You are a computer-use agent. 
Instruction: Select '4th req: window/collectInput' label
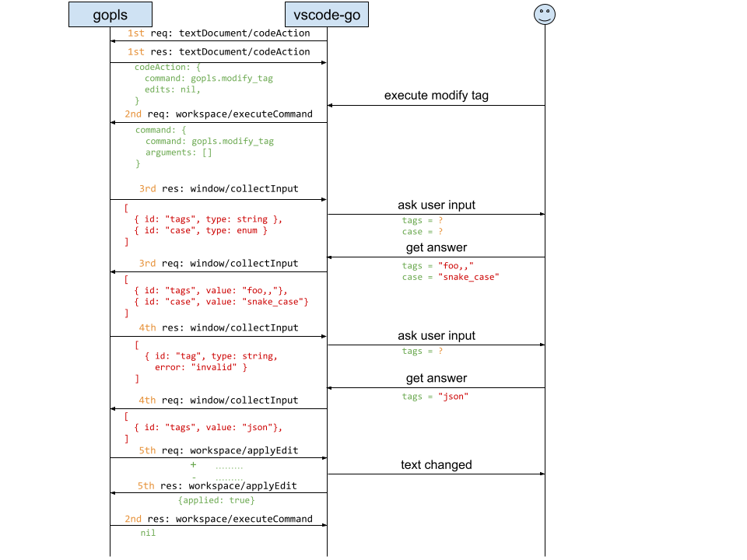click(x=219, y=401)
